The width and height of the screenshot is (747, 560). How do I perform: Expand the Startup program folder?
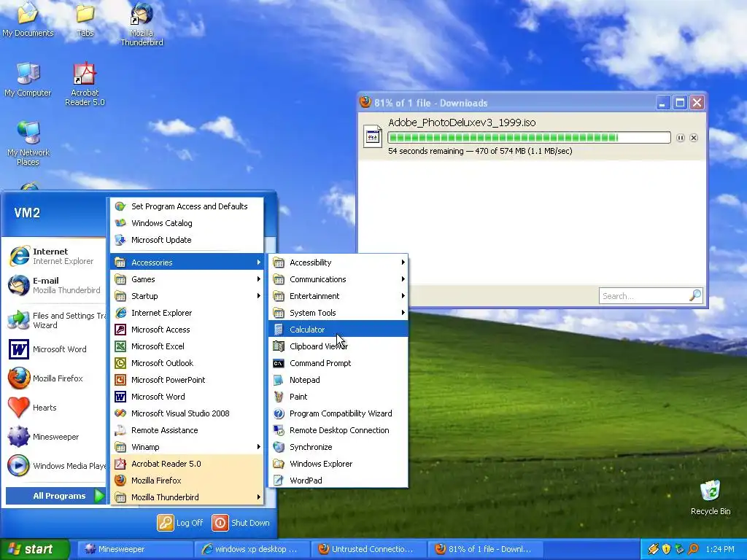click(187, 296)
